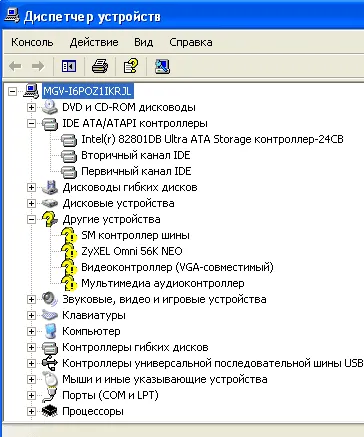The height and width of the screenshot is (437, 364).
Task: Toggle the console tree pane icon
Action: (x=69, y=66)
